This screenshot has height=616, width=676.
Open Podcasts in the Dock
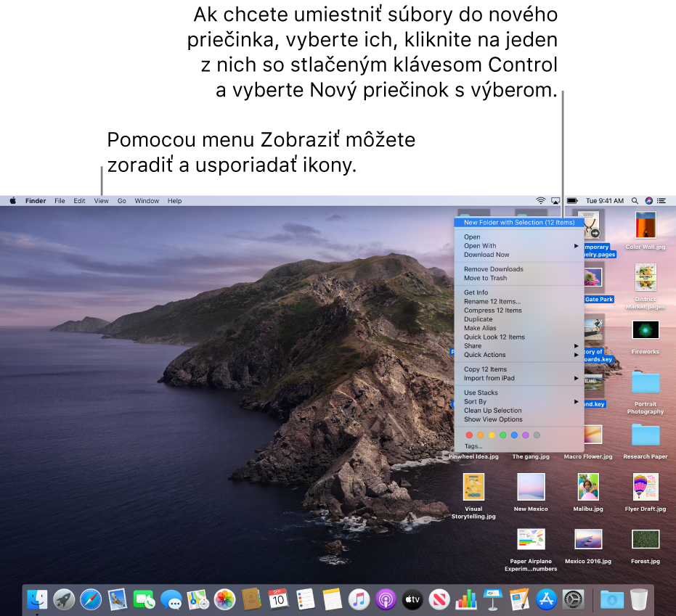pyautogui.click(x=386, y=599)
